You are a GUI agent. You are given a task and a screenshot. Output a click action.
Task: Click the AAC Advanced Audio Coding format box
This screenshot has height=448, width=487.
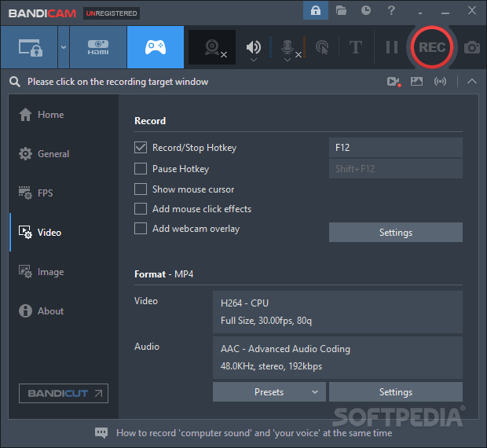(338, 358)
